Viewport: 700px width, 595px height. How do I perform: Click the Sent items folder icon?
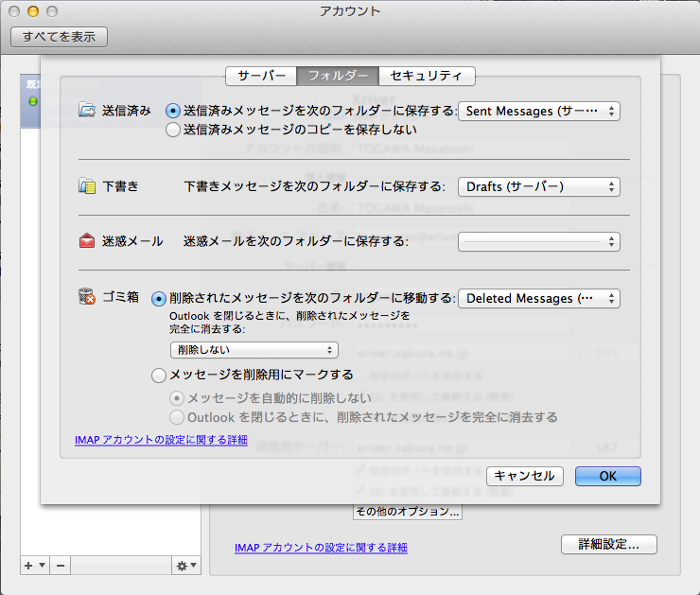[87, 111]
